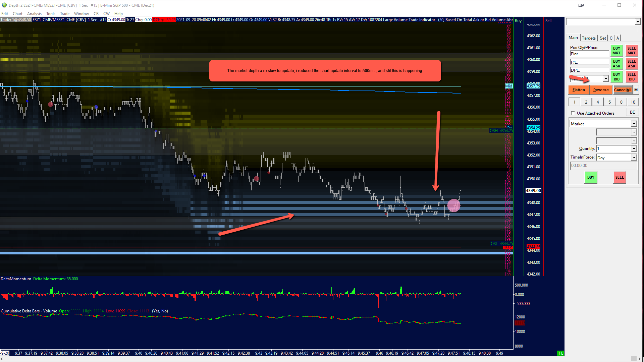Enable Use Attached Orders checkbox

point(573,113)
